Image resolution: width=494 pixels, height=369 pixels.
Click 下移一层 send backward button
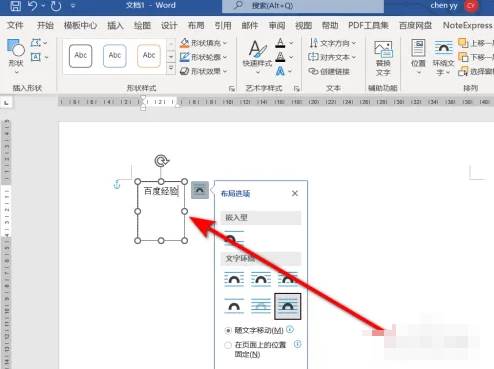476,57
